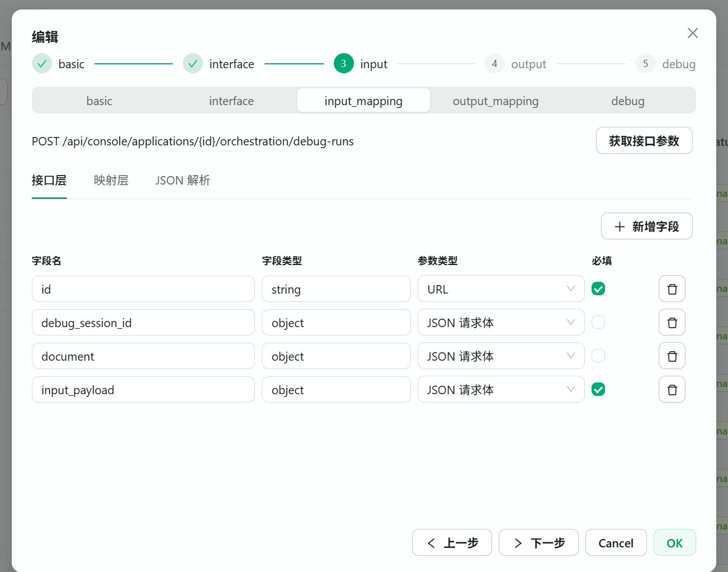Edit field type of debug_session_id row

click(336, 323)
